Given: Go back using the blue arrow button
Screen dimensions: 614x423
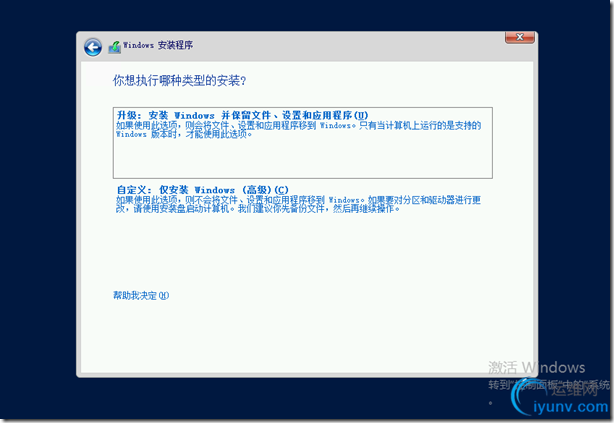Looking at the screenshot, I should (x=93, y=47).
